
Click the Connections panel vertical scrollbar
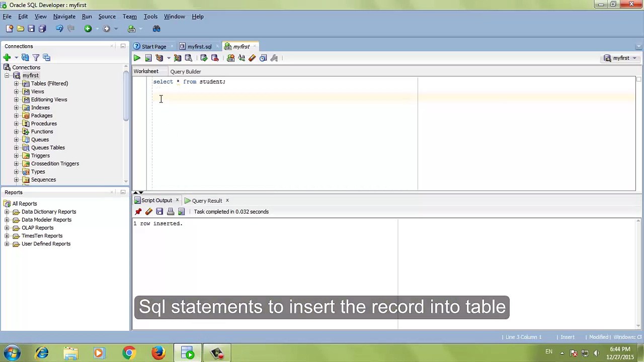[126, 96]
